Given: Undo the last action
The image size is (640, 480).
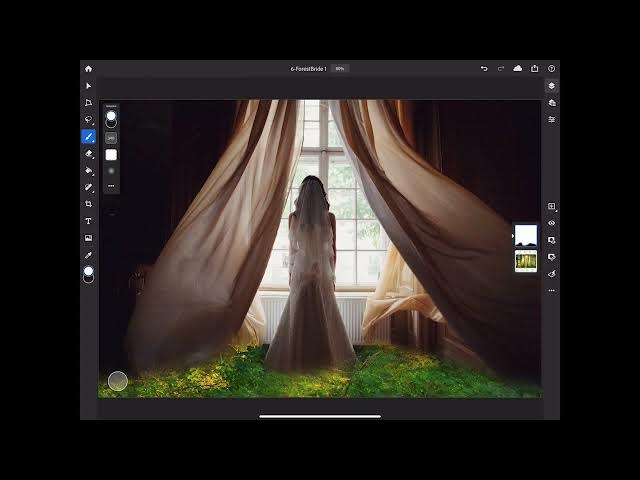Looking at the screenshot, I should (484, 68).
